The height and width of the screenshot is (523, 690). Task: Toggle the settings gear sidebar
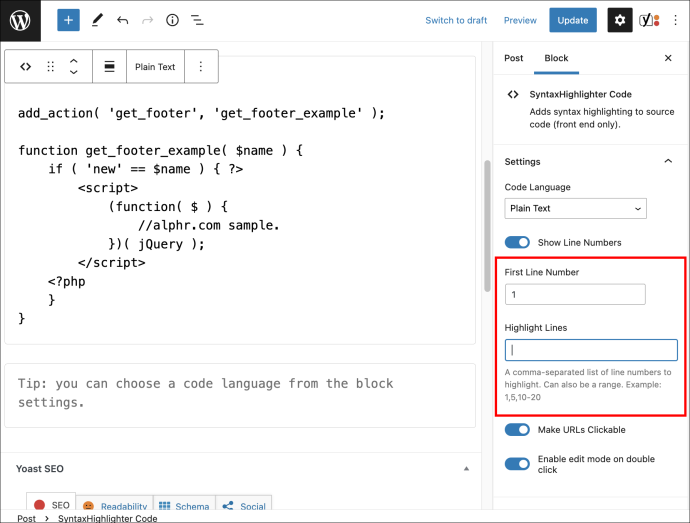(620, 20)
